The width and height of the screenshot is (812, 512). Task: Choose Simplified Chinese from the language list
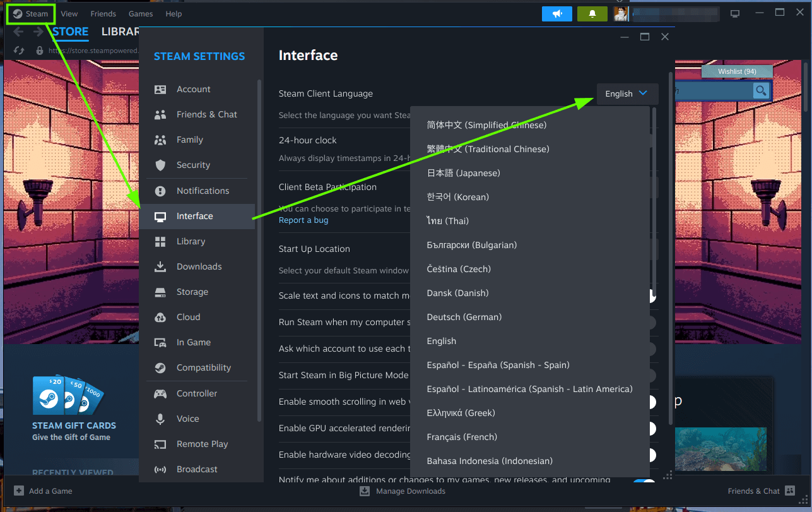[x=530, y=125]
